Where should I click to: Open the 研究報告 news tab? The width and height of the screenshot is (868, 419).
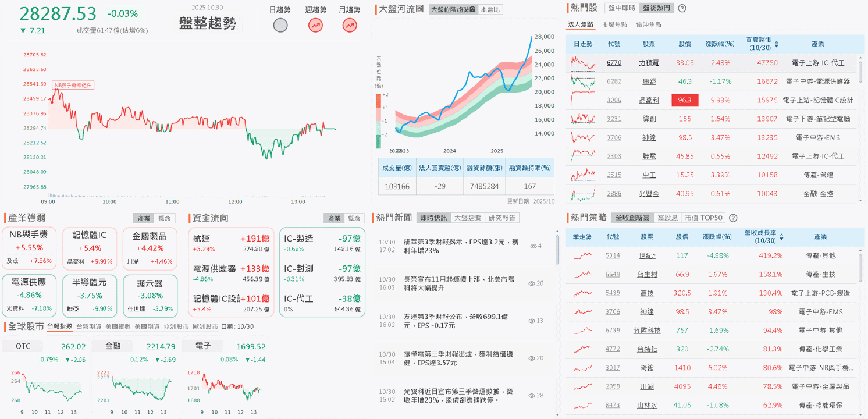click(502, 218)
